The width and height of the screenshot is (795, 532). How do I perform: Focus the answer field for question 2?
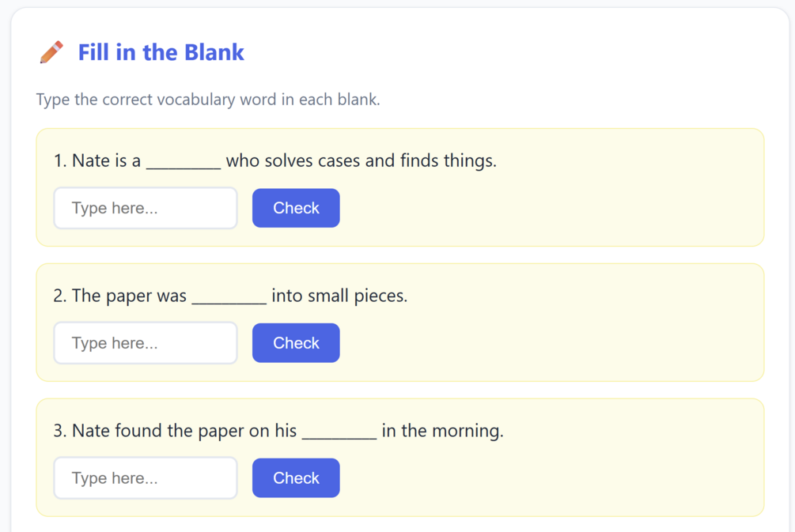(x=146, y=343)
